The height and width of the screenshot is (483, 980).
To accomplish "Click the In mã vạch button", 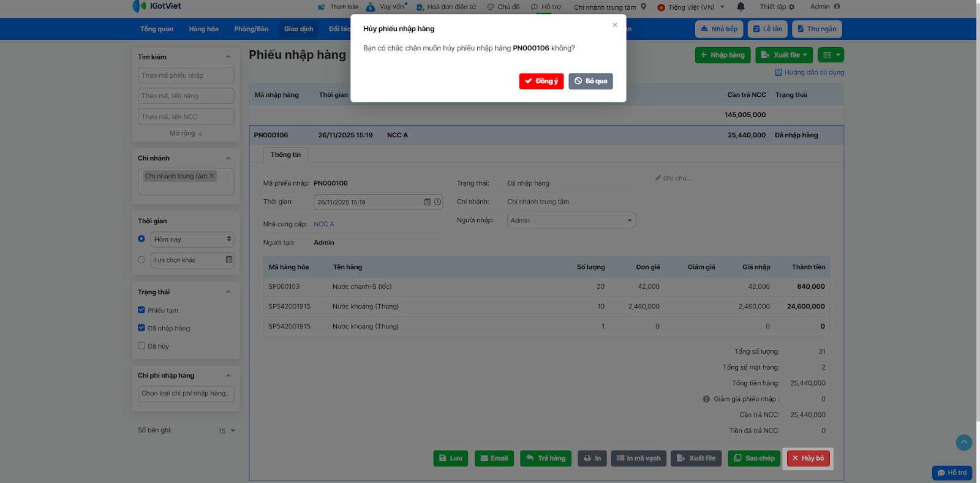I will 638,458.
